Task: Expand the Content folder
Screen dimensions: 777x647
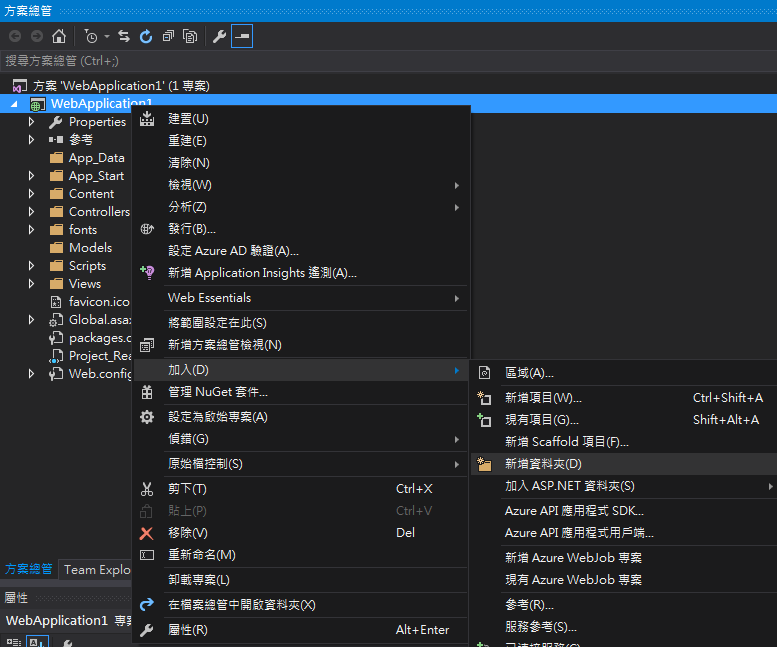Action: click(x=31, y=194)
